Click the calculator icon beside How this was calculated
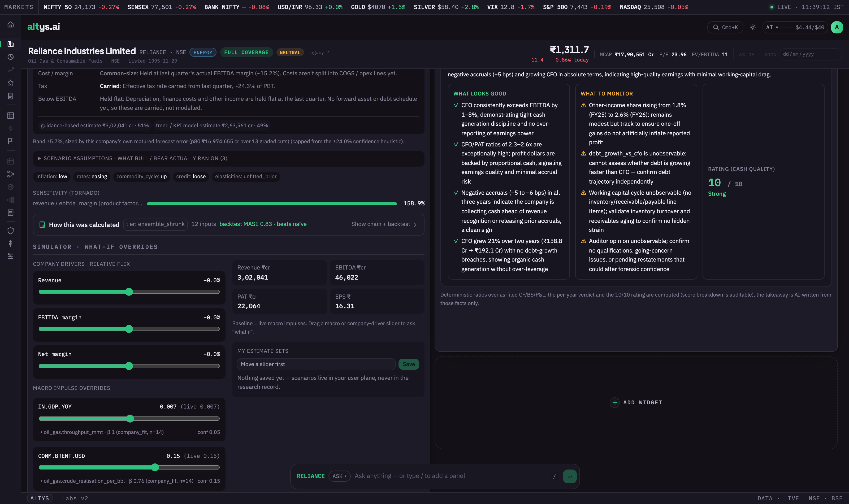 pos(42,224)
